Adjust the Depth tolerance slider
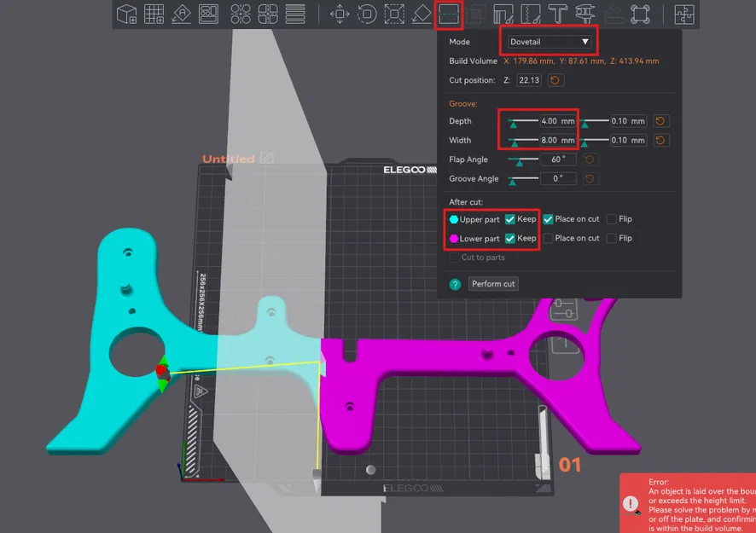The width and height of the screenshot is (756, 533). 594,122
